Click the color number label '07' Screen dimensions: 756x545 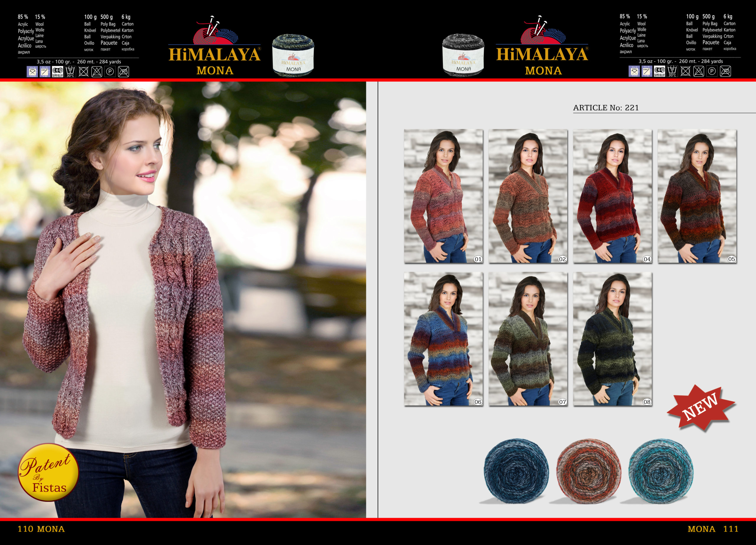[563, 402]
